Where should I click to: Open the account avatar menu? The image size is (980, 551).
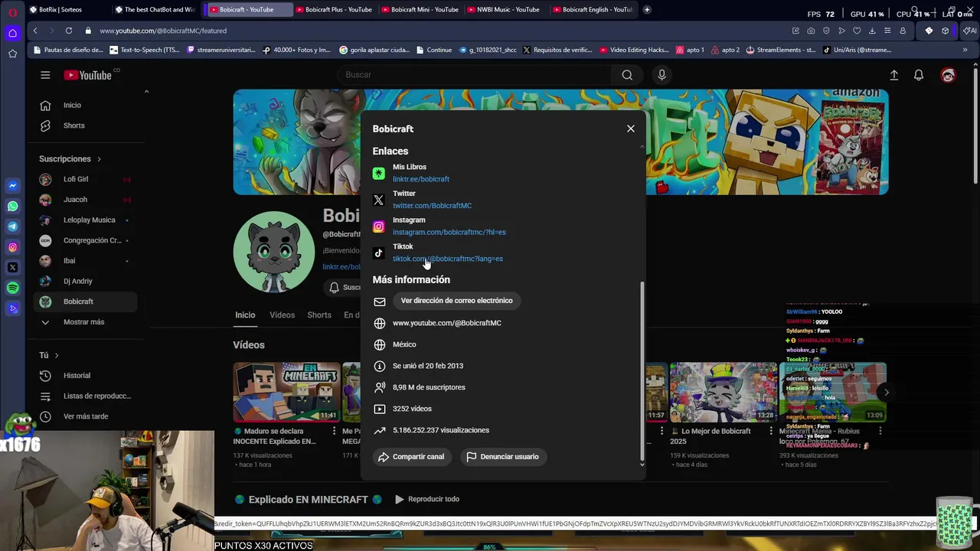949,75
